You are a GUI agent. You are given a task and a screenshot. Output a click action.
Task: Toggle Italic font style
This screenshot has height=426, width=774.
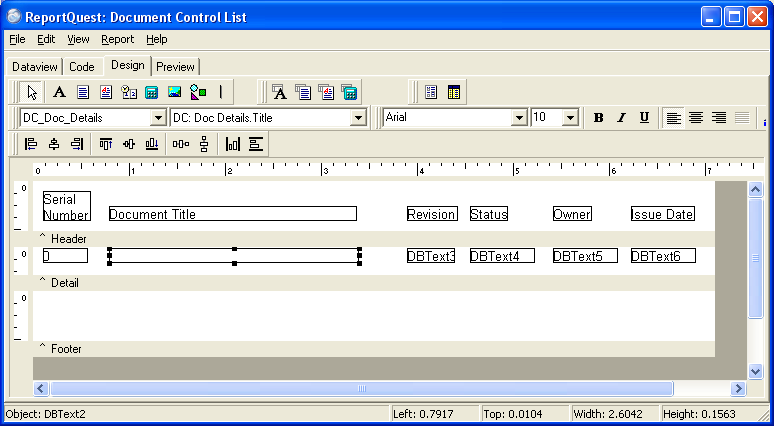pyautogui.click(x=621, y=117)
